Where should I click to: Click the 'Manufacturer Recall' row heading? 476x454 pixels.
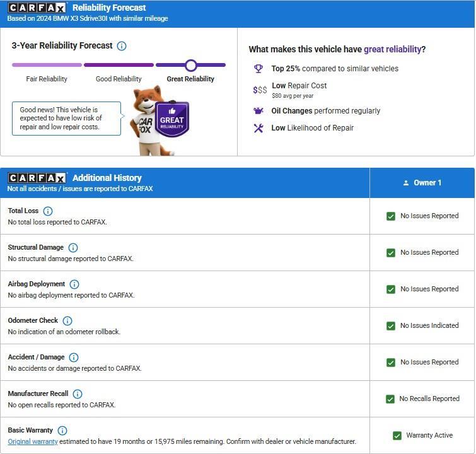tap(38, 393)
